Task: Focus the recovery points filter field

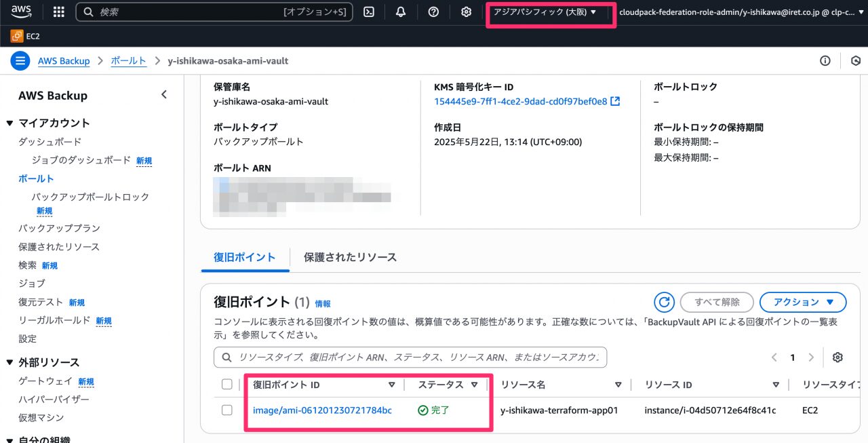Action: pyautogui.click(x=410, y=358)
